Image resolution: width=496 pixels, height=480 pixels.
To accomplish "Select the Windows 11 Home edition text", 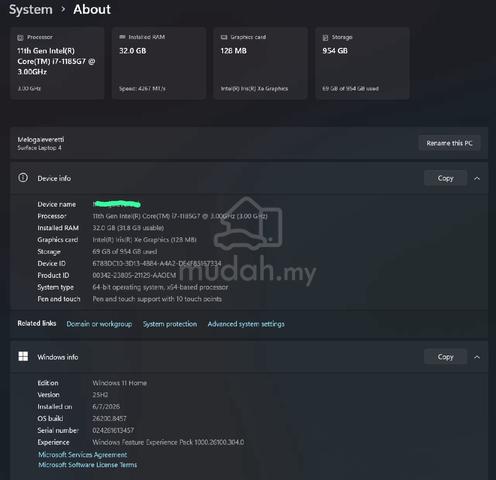I will pyautogui.click(x=120, y=383).
